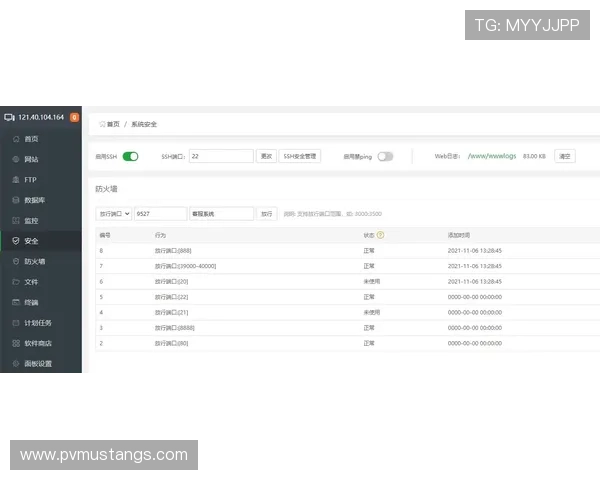Go to 防火墙 in the sidebar
This screenshot has width=600, height=480.
(x=35, y=261)
